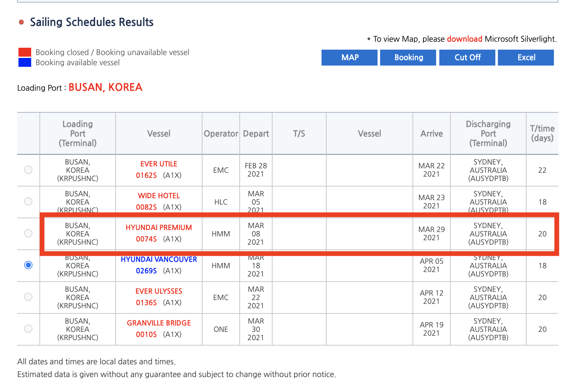Click the MAR 29 2021 arrival cell

pyautogui.click(x=431, y=234)
